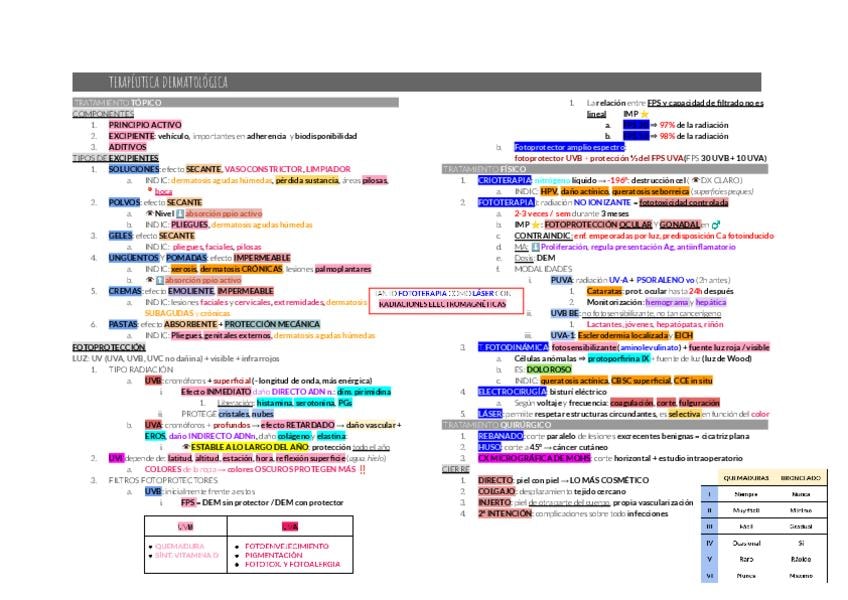Image resolution: width=848 pixels, height=600 pixels.
Task: Select the highlighted 'POLVOS' term
Action: [x=124, y=202]
